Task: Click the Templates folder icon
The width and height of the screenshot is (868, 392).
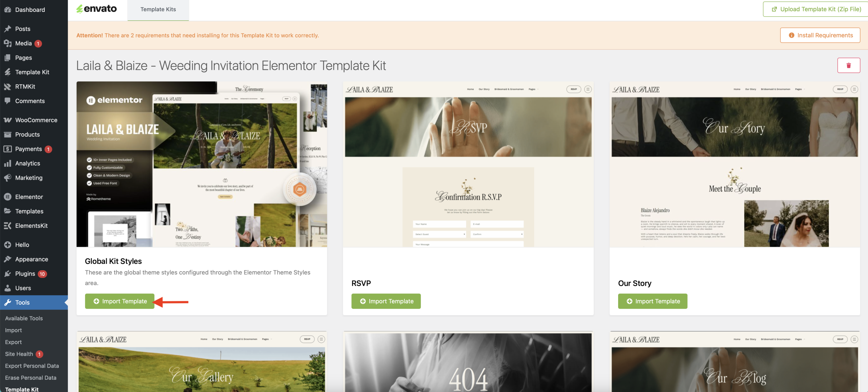Action: point(7,211)
